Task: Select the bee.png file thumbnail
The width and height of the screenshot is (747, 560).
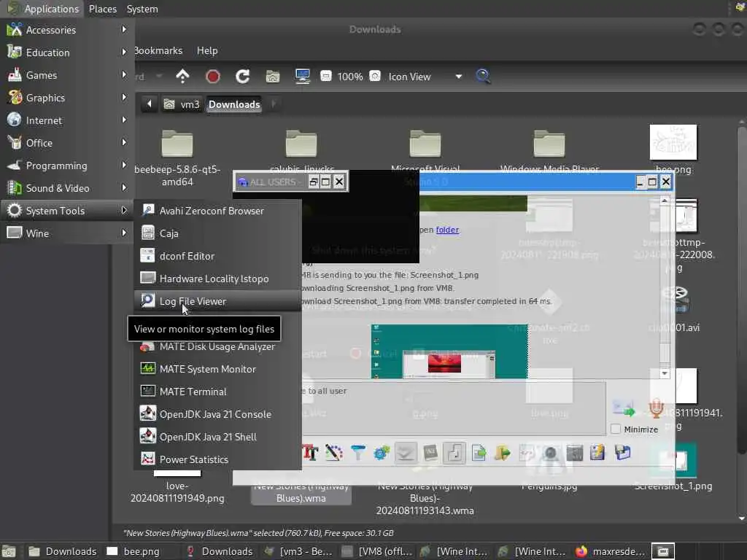Action: click(673, 142)
